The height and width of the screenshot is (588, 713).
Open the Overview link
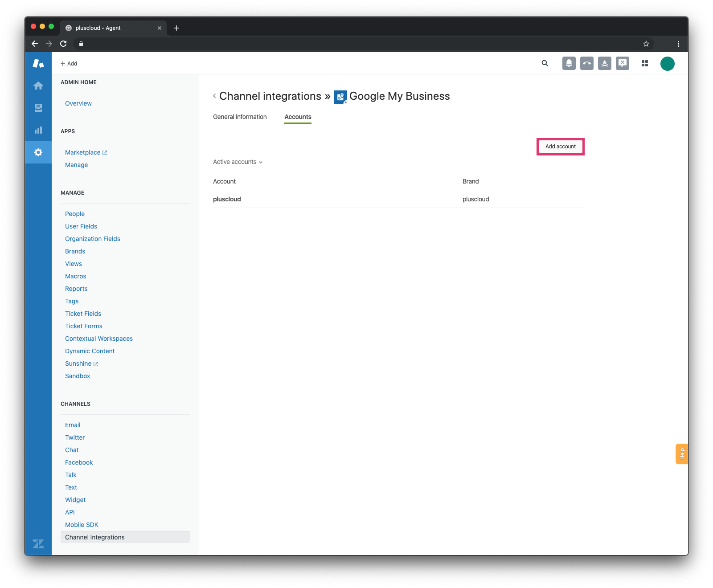[x=78, y=103]
